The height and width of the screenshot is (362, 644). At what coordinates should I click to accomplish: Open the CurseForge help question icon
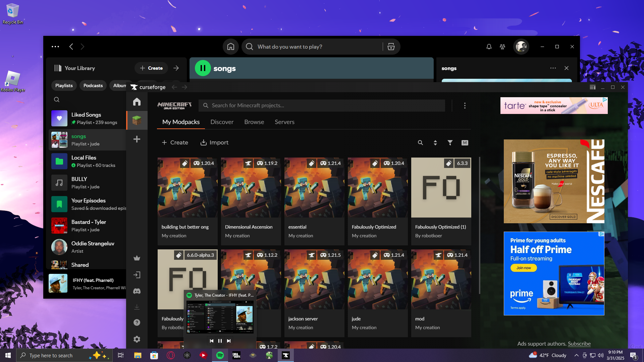click(137, 322)
